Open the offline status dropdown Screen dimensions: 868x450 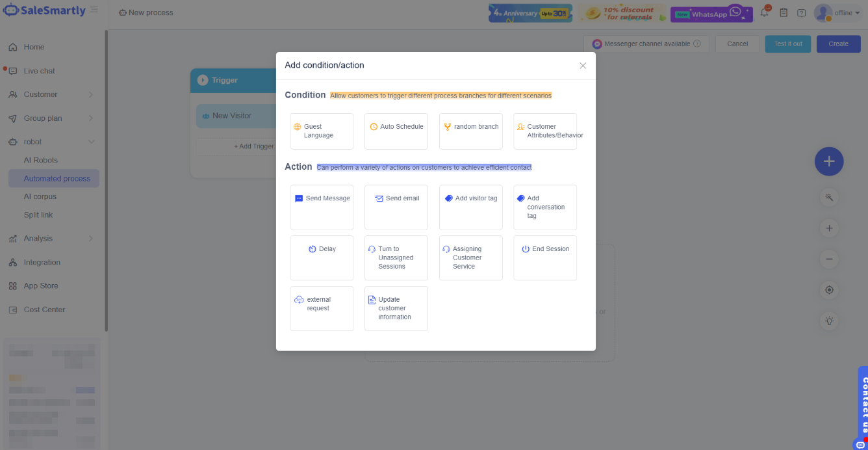[x=847, y=13]
